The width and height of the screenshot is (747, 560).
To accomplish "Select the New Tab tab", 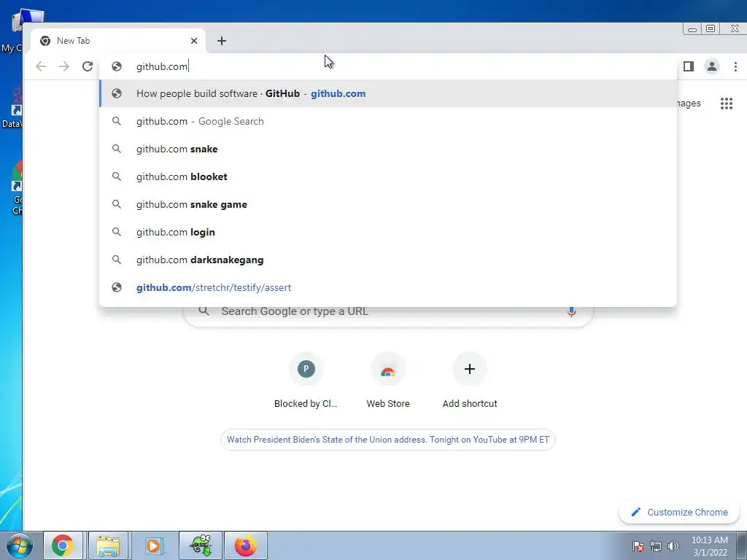I will pyautogui.click(x=118, y=41).
